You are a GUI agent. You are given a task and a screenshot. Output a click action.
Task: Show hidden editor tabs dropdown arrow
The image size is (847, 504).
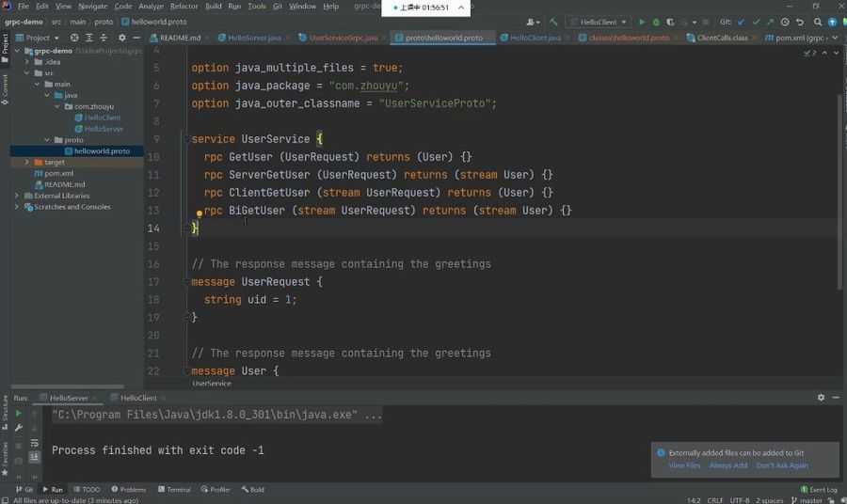pyautogui.click(x=836, y=38)
